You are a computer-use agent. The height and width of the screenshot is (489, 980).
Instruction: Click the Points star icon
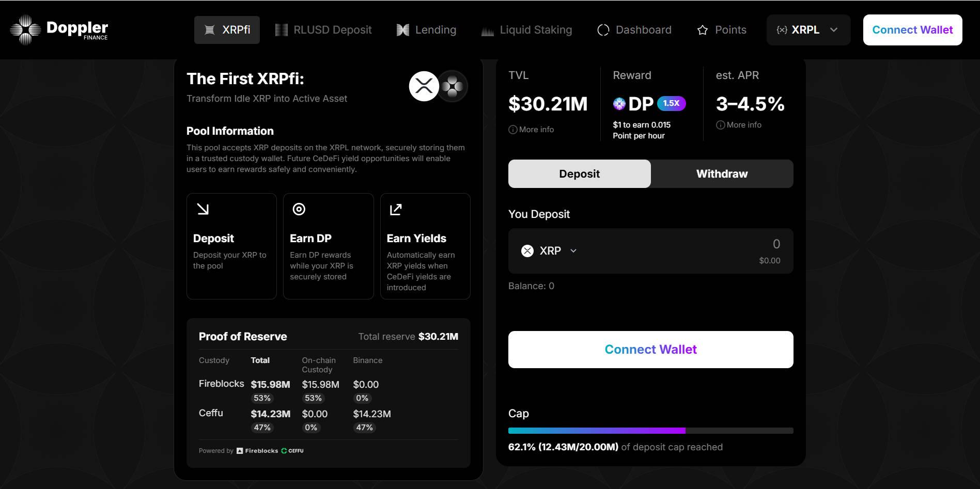702,30
